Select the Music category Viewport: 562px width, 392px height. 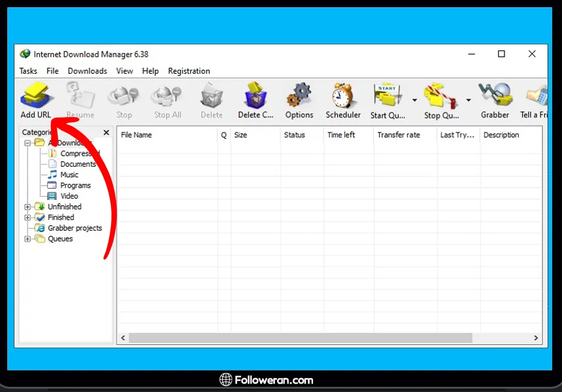(x=69, y=175)
